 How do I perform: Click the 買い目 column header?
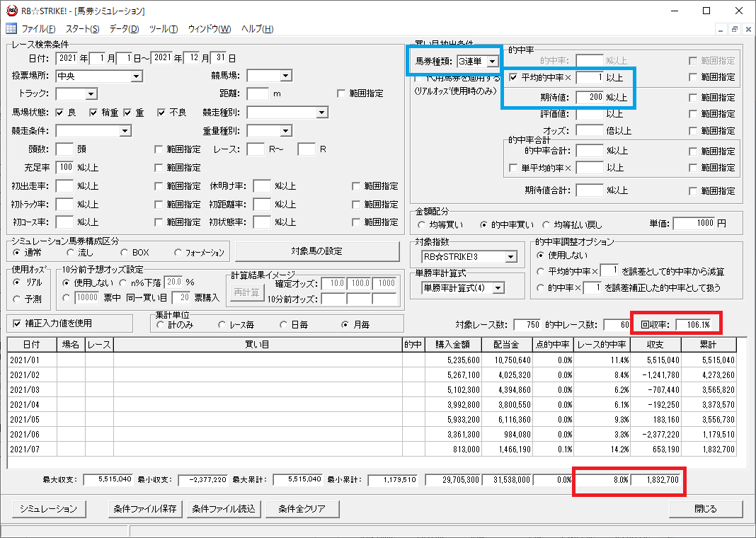click(258, 345)
